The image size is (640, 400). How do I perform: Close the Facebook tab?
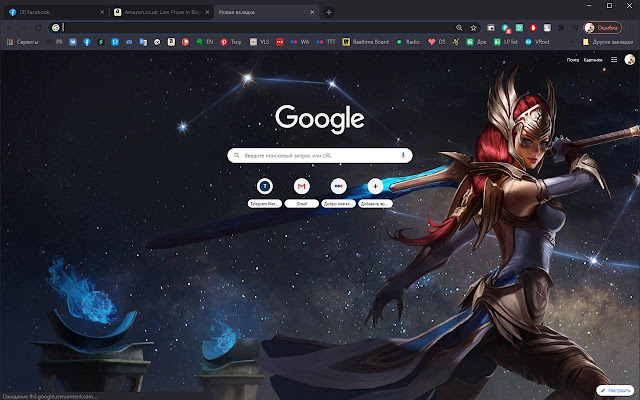coord(102,12)
